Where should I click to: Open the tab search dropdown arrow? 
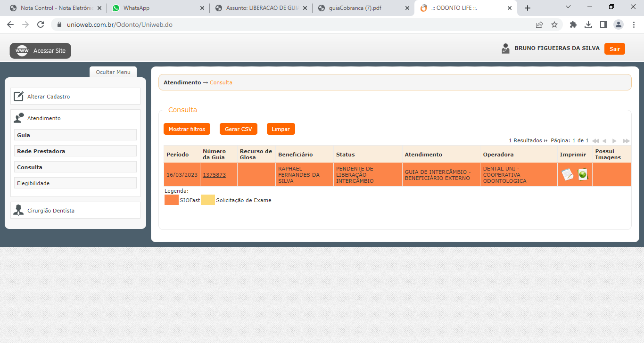(568, 8)
